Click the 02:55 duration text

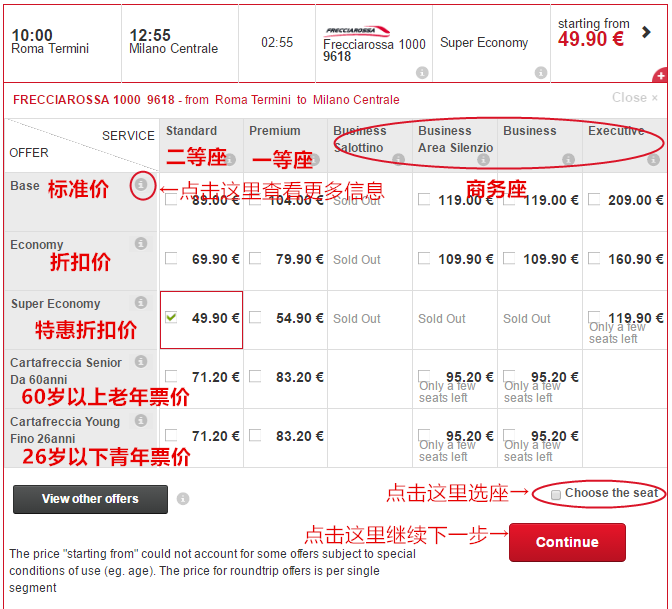coord(277,42)
